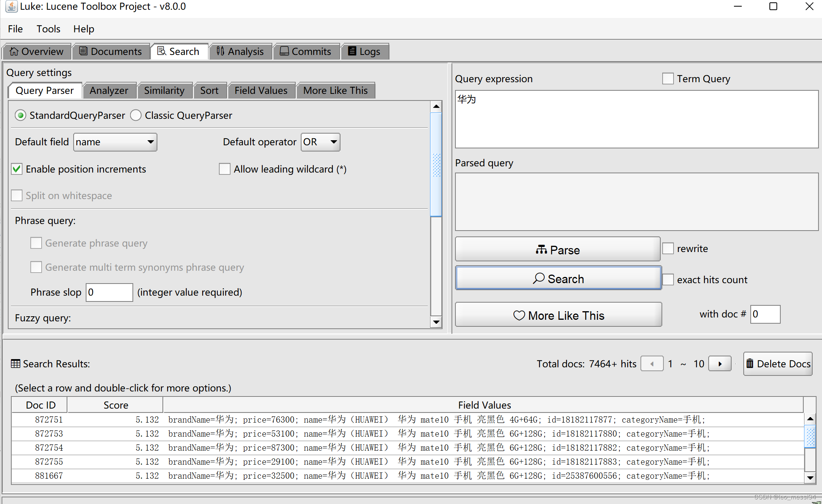Click the Commits tab drive icon
The image size is (822, 504).
coord(284,51)
